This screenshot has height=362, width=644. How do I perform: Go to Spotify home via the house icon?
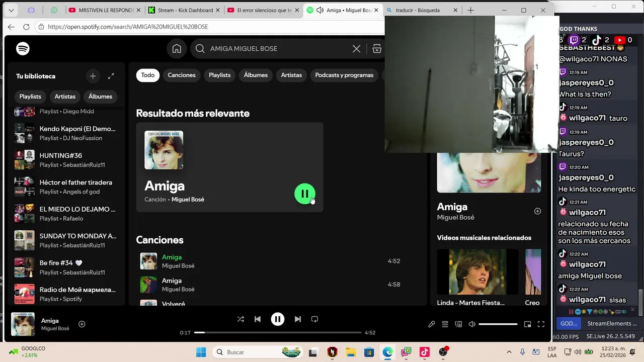(x=177, y=49)
